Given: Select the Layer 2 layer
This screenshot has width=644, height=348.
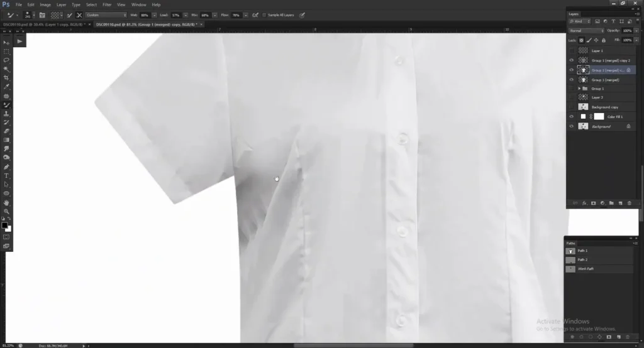Looking at the screenshot, I should coord(597,97).
